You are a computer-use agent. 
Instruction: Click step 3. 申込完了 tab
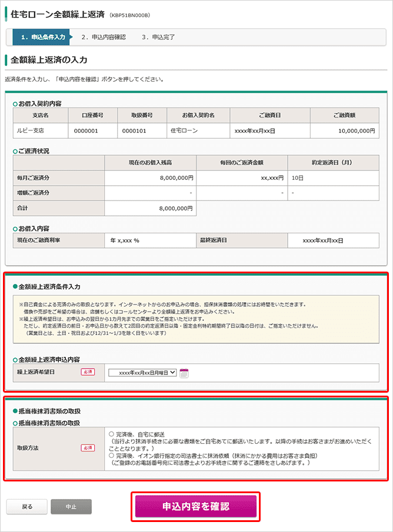pyautogui.click(x=158, y=37)
